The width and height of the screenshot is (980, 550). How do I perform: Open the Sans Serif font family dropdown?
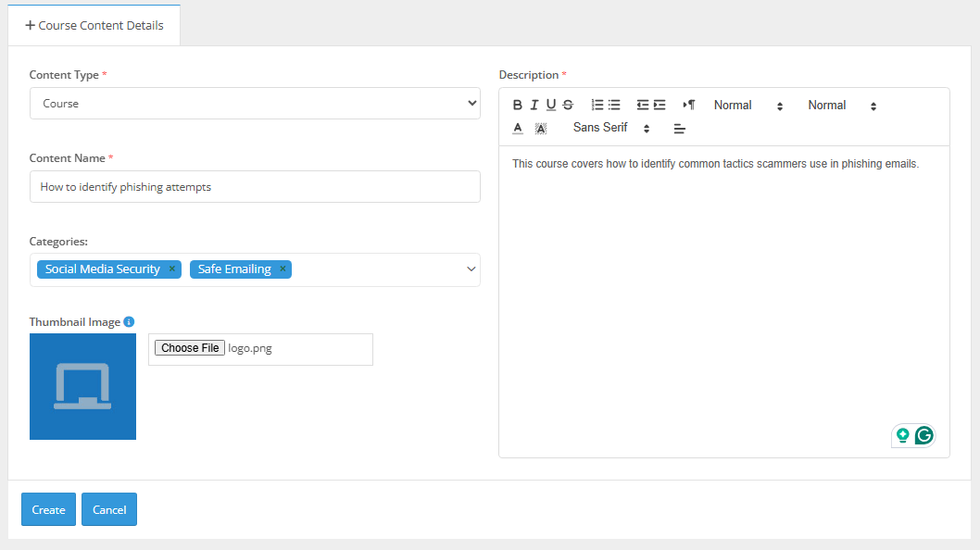point(603,127)
